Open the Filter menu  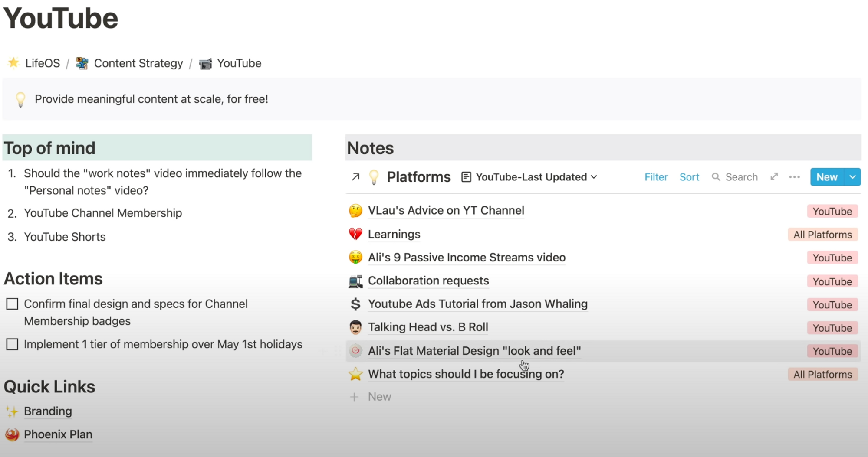tap(656, 177)
